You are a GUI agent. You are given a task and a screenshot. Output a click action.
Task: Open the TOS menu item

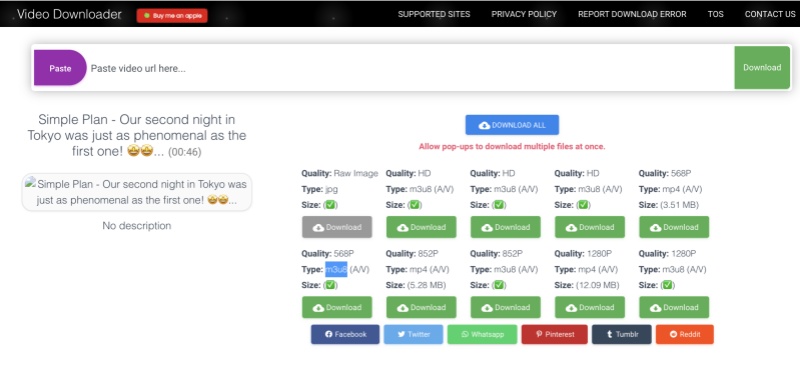click(x=715, y=14)
